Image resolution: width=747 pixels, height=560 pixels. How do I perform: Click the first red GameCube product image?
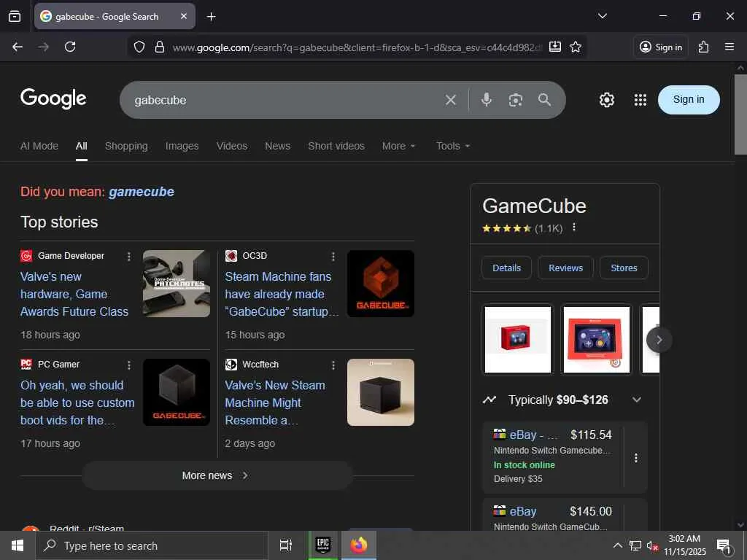click(518, 339)
